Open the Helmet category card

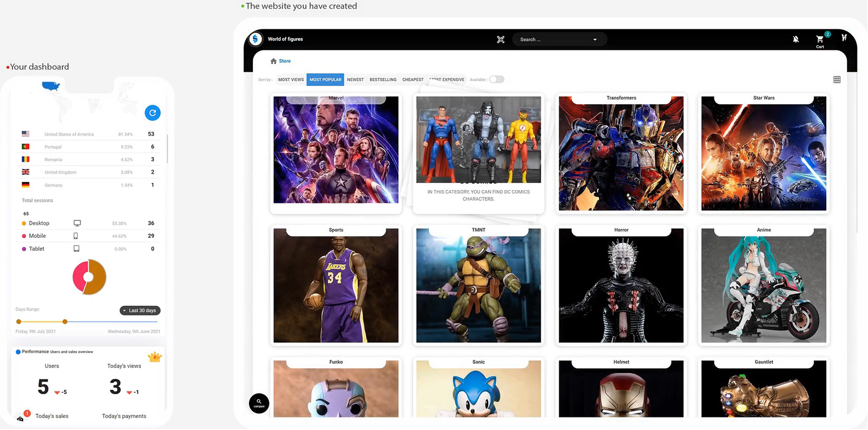pyautogui.click(x=621, y=388)
